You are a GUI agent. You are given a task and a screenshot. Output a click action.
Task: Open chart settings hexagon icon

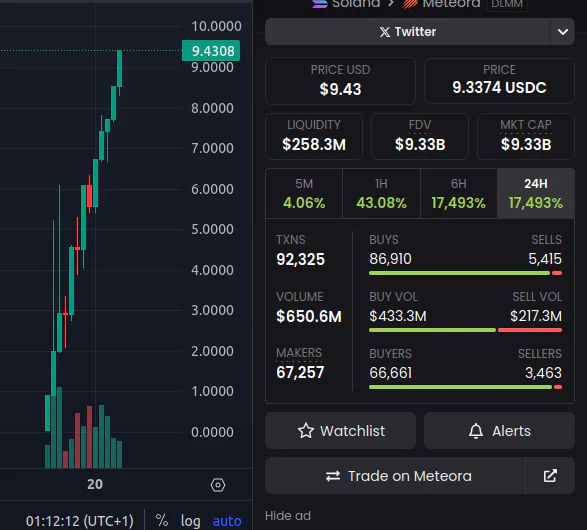tap(218, 485)
